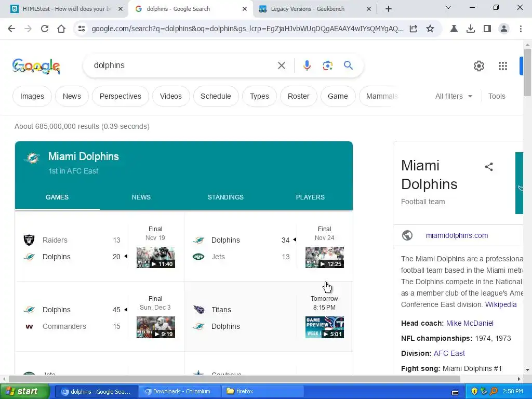The image size is (532, 399).
Task: Select the Images filter chip
Action: (32, 96)
